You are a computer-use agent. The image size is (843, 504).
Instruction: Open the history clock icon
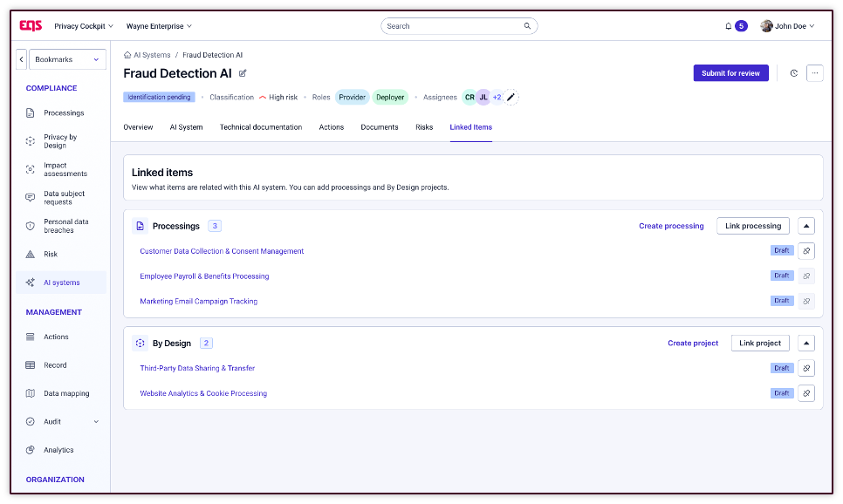(793, 73)
